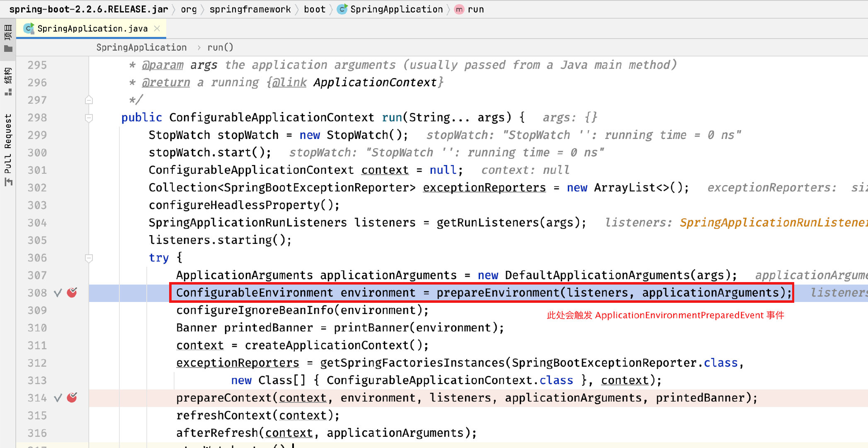Click the refreshContext method call

coord(224,416)
